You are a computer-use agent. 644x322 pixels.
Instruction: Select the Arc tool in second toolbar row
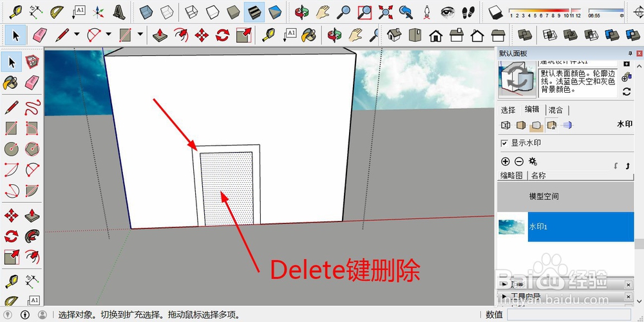pos(94,35)
